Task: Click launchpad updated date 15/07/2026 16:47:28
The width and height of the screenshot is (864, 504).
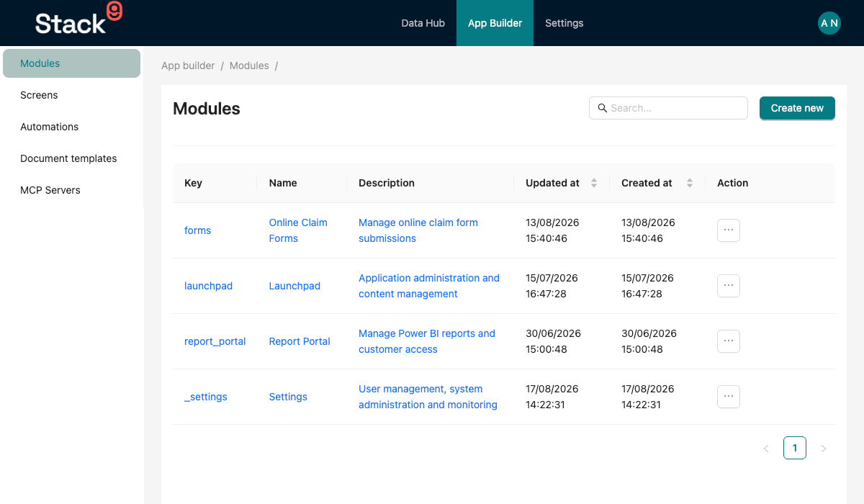Action: tap(552, 286)
